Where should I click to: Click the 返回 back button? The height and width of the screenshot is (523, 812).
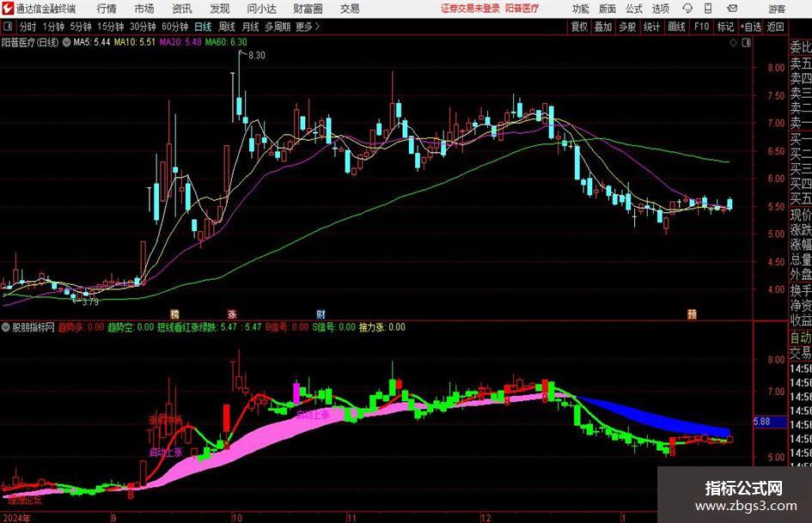click(776, 27)
